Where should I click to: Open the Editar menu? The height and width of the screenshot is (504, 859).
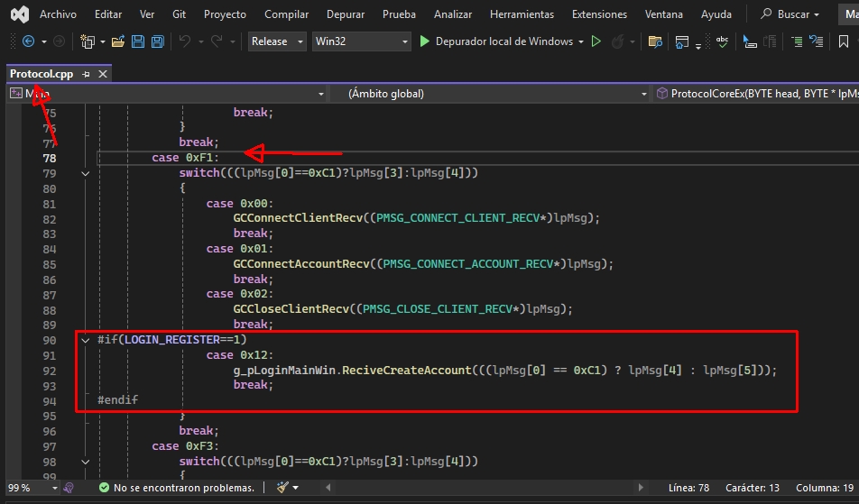(108, 14)
